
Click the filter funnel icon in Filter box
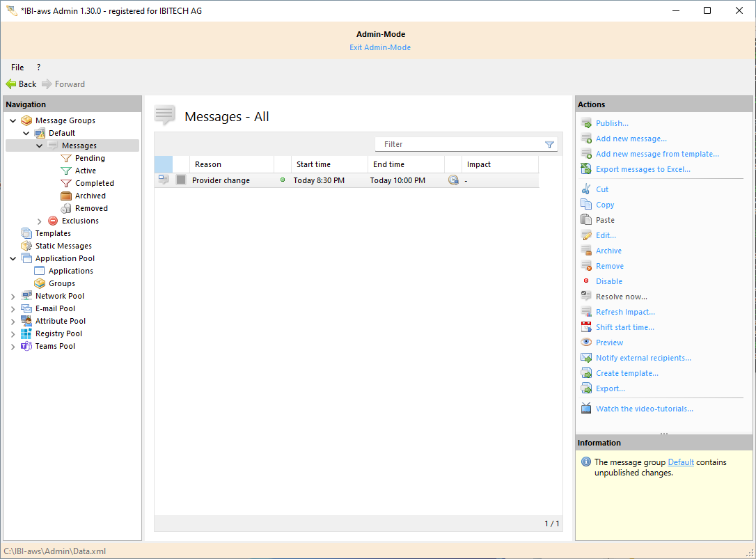[x=549, y=144]
